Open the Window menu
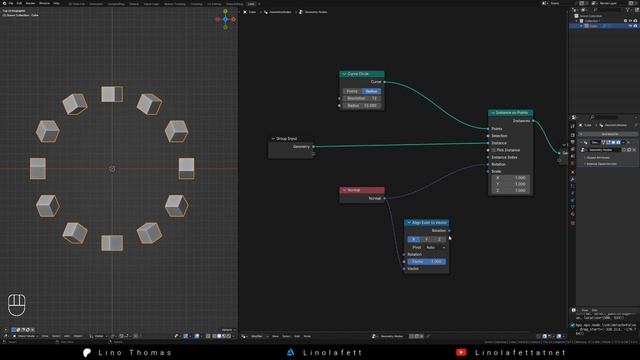Screen dimensions: 640x360 44,3
